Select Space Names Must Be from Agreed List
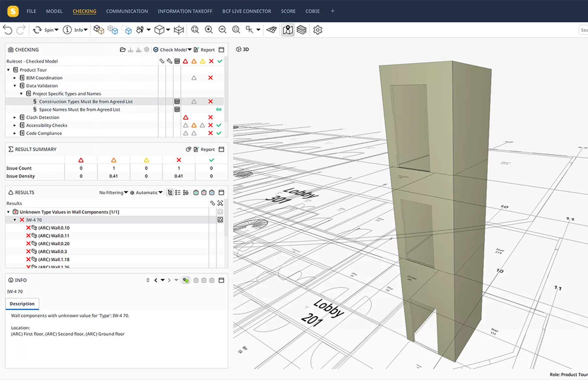The height and width of the screenshot is (380, 588). 80,109
